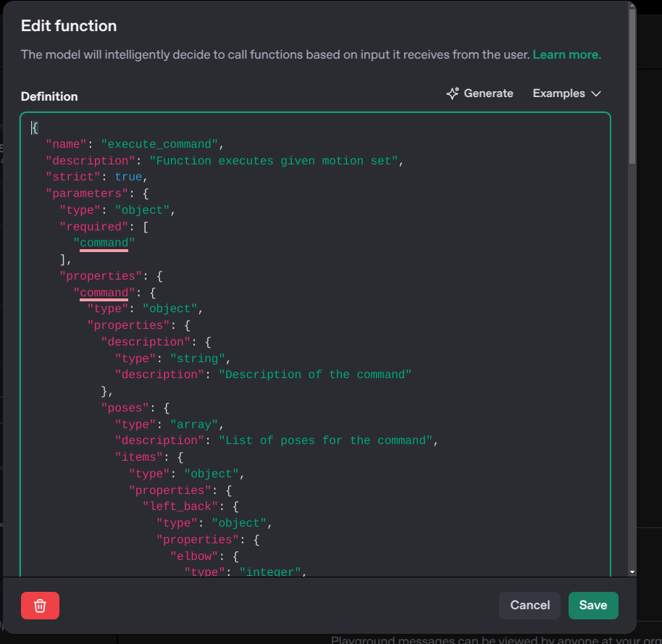This screenshot has height=644, width=662.
Task: Click the Generate sparkle button
Action: click(479, 93)
